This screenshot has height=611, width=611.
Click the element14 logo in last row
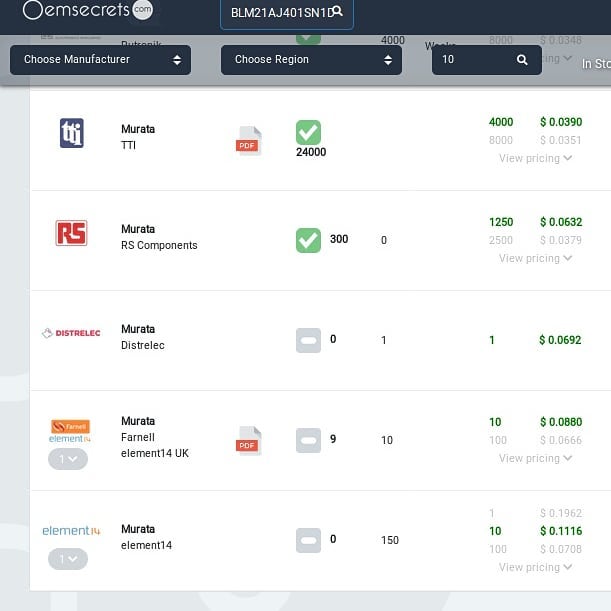coord(71,530)
